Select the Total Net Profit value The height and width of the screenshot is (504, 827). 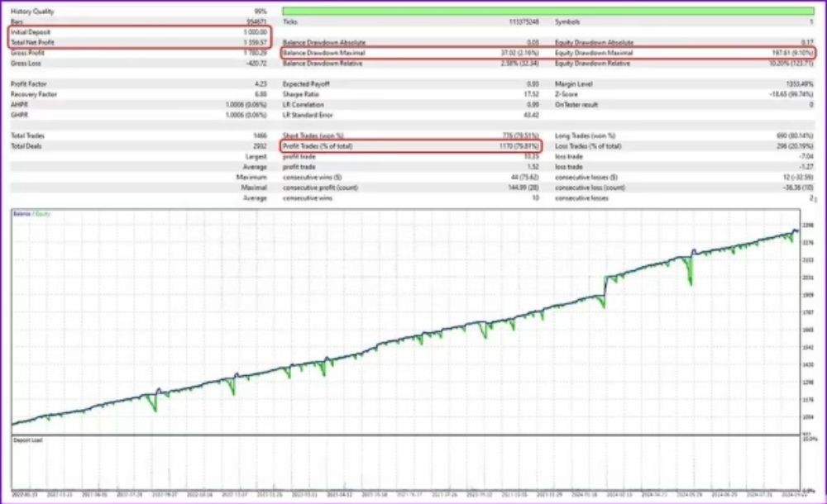[254, 41]
